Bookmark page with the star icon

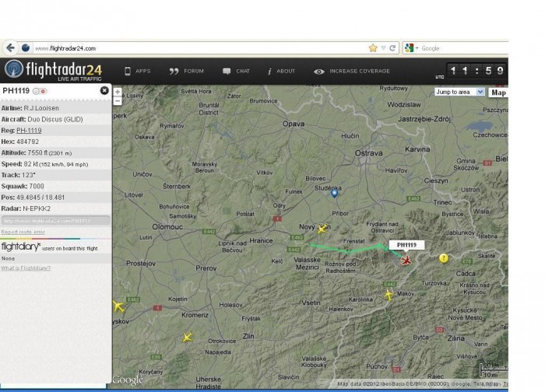[373, 48]
